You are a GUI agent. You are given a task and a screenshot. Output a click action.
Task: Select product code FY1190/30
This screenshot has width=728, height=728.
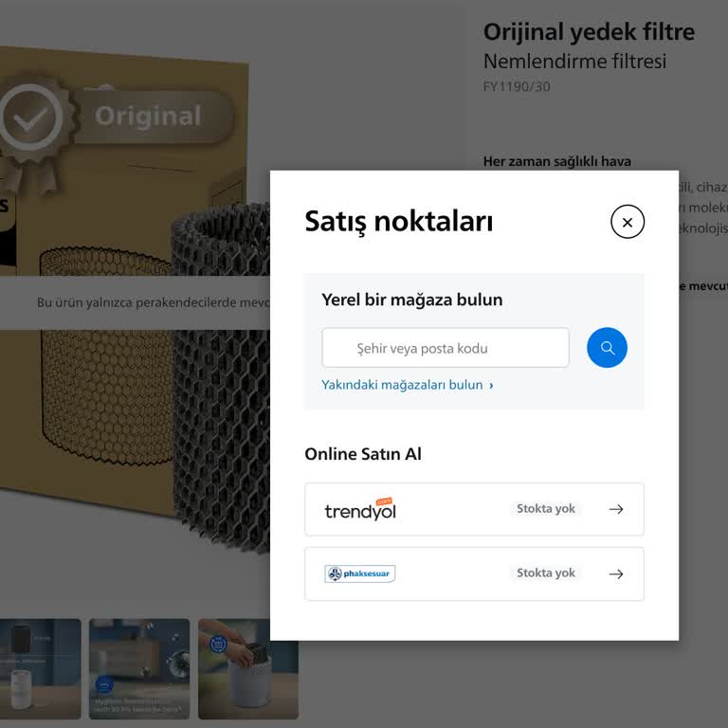pyautogui.click(x=517, y=87)
